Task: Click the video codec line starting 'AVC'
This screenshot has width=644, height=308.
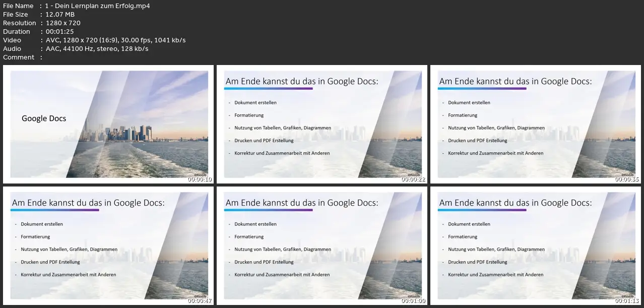Action: [x=115, y=40]
